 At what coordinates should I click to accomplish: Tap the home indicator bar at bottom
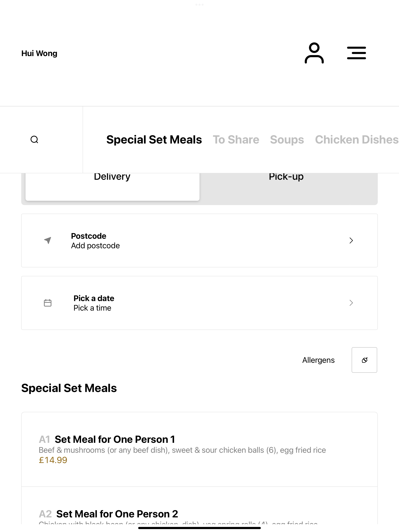coord(199,528)
